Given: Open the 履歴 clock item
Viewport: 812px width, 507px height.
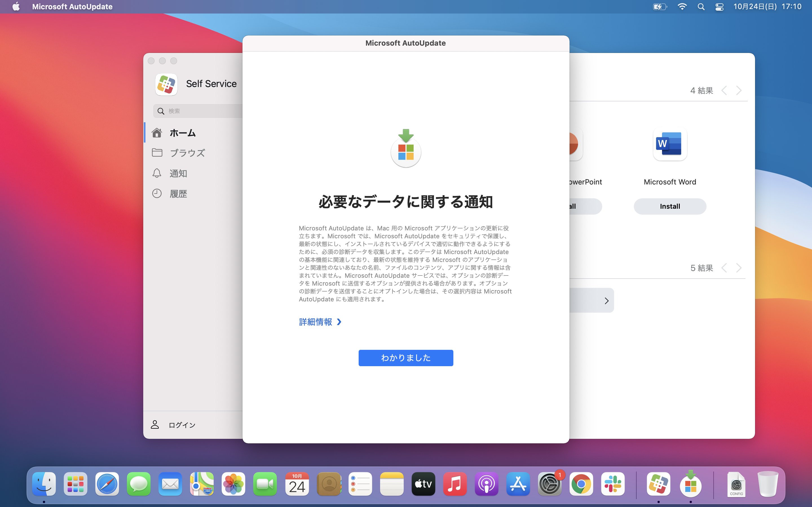Looking at the screenshot, I should (178, 194).
